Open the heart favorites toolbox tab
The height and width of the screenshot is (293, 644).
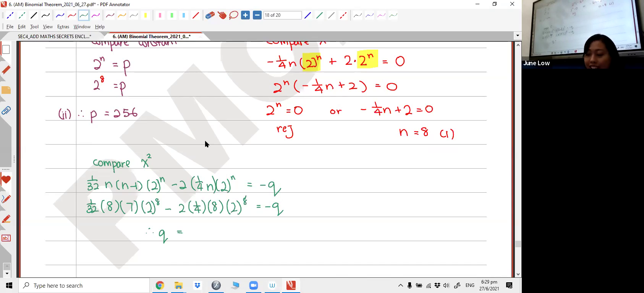[6, 180]
